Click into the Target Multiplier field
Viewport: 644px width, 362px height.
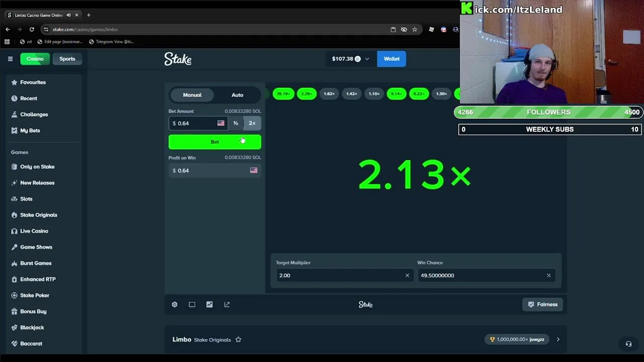(345, 276)
